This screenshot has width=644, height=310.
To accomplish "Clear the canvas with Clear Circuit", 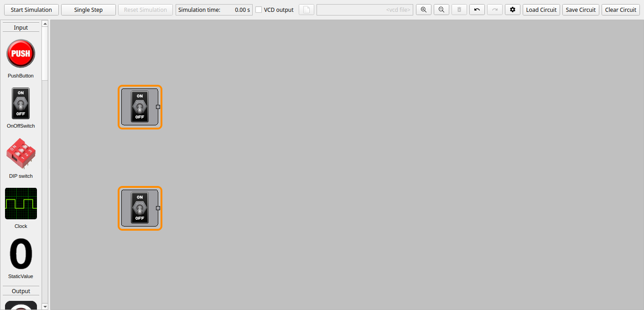I will 621,10.
